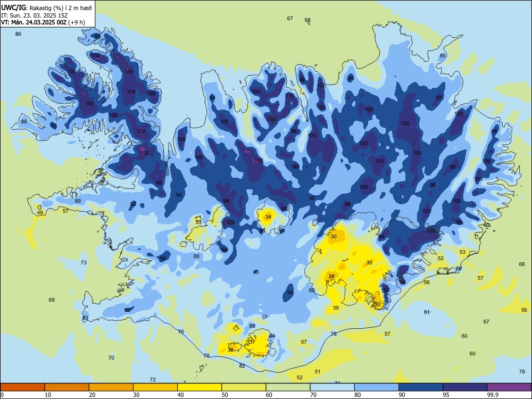Click the 80–90 medium blue legend swatch
The image size is (532, 399).
[377, 387]
